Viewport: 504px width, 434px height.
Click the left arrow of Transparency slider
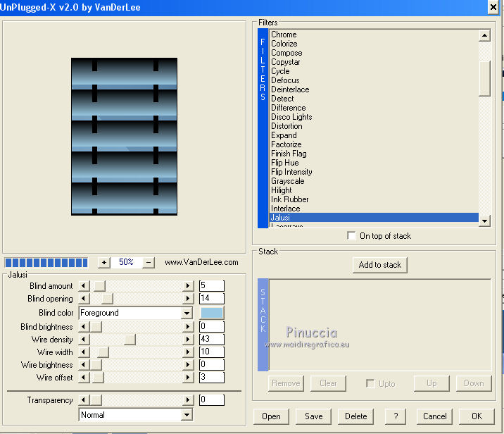pyautogui.click(x=84, y=400)
